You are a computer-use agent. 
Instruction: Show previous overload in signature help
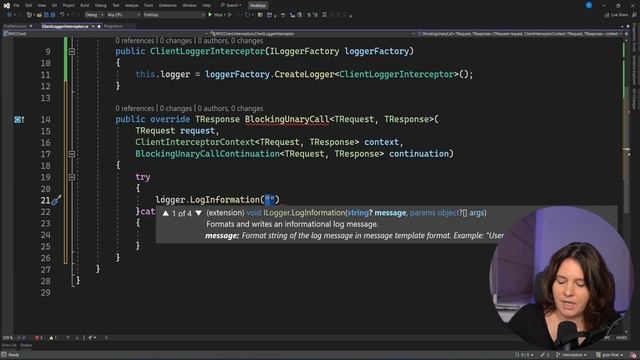165,213
